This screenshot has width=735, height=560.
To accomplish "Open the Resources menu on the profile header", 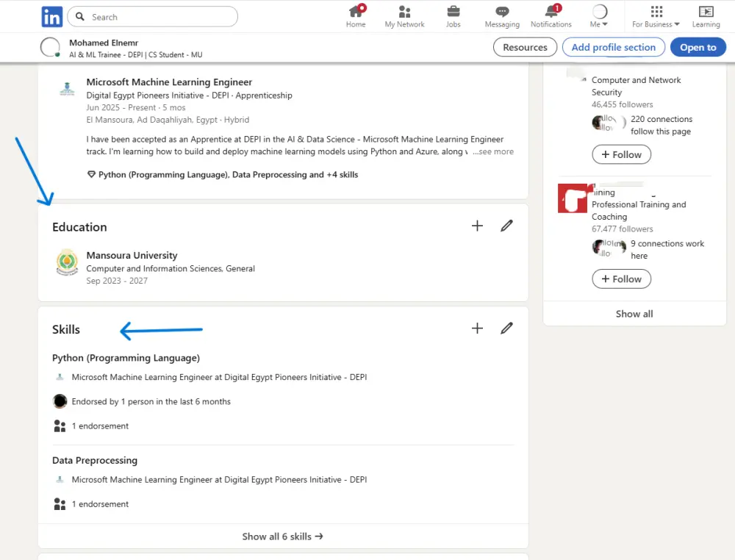I will 525,46.
